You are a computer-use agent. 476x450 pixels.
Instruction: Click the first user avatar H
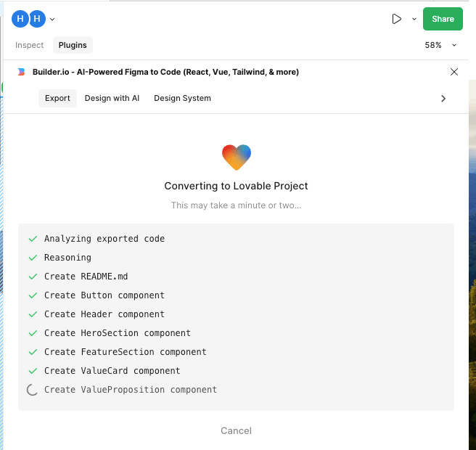(20, 19)
